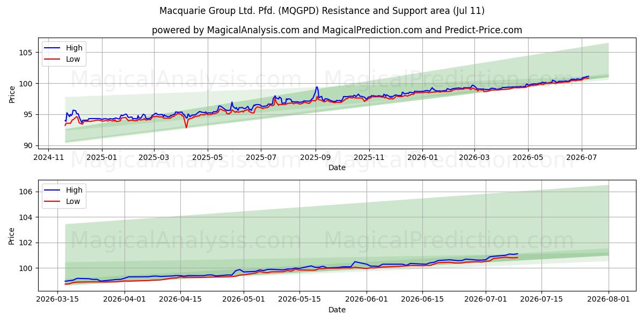The image size is (644, 322).
Task: Click the 'Price' axis title of top chart
Action: click(x=12, y=94)
